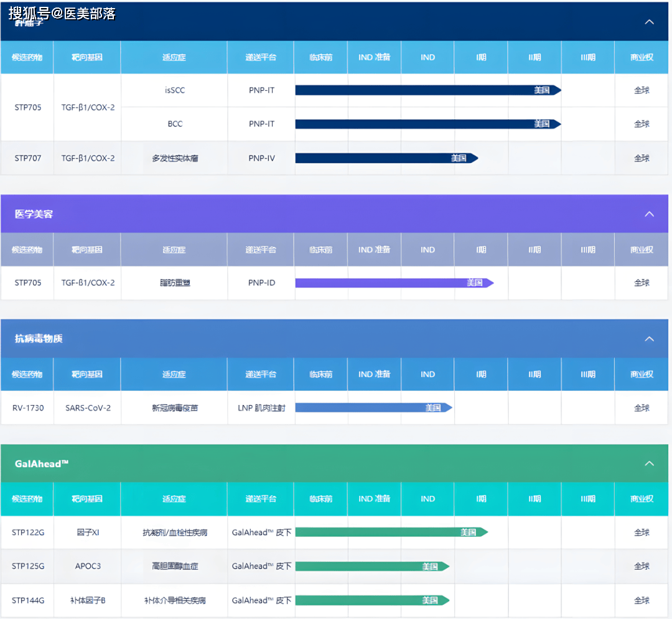672x619 pixels.
Task: Select STP707 candidate cell
Action: 28,158
